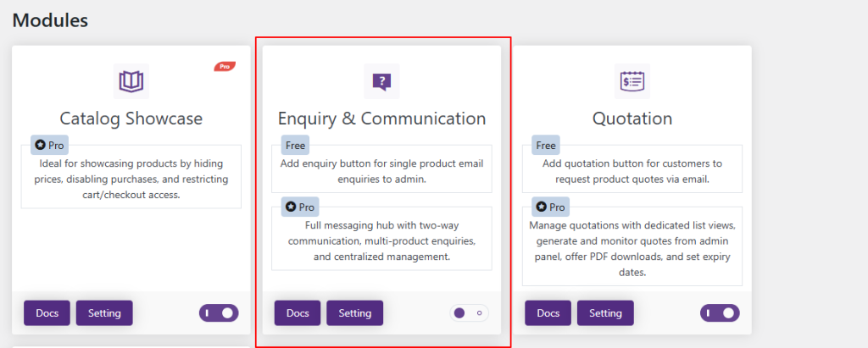Click the red Pro ribbon on Catalog Showcase
The width and height of the screenshot is (868, 348).
point(224,66)
